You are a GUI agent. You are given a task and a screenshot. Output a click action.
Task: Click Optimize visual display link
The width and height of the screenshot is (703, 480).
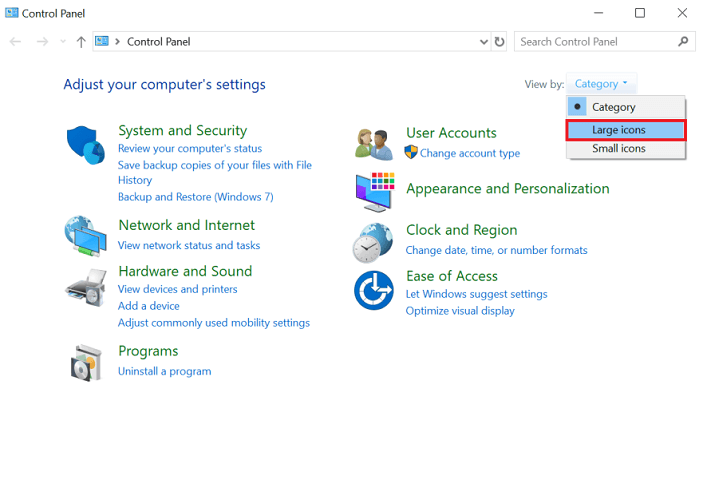(x=460, y=311)
